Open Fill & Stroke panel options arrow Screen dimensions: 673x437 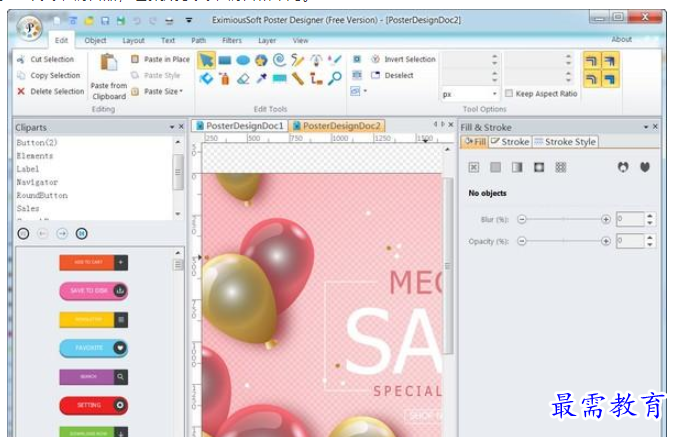pyautogui.click(x=646, y=127)
